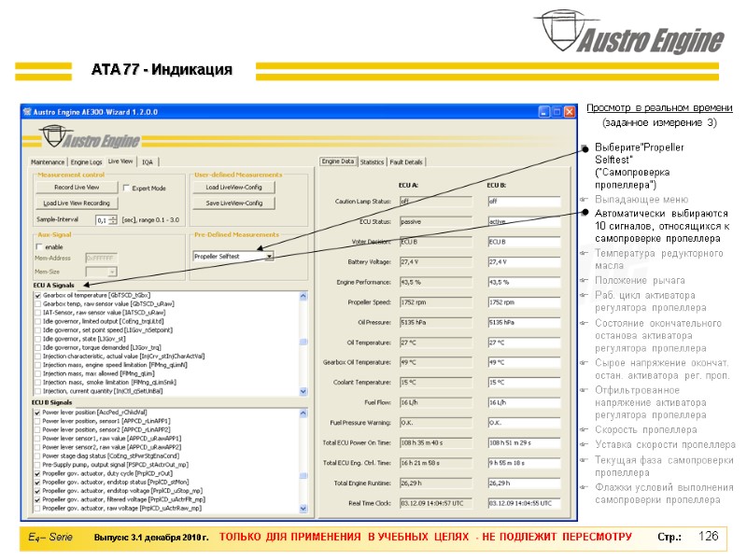Viewport: 747px width, 560px height.
Task: Click ECU A Propeller Speed 1752 rpm field
Action: 436,302
